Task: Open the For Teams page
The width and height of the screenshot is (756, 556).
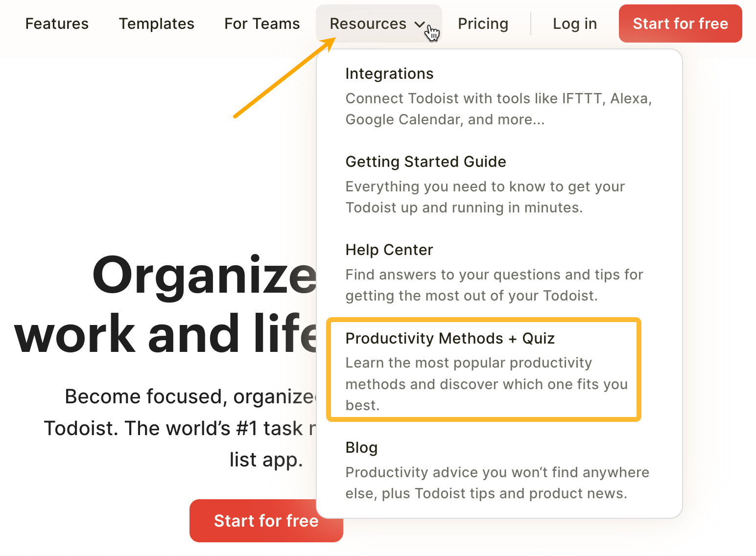Action: [x=262, y=23]
